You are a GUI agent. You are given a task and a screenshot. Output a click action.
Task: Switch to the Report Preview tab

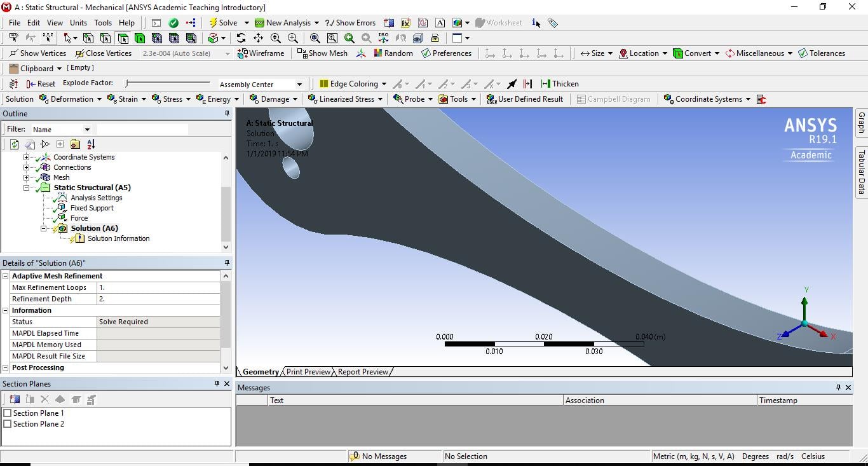pyautogui.click(x=363, y=372)
